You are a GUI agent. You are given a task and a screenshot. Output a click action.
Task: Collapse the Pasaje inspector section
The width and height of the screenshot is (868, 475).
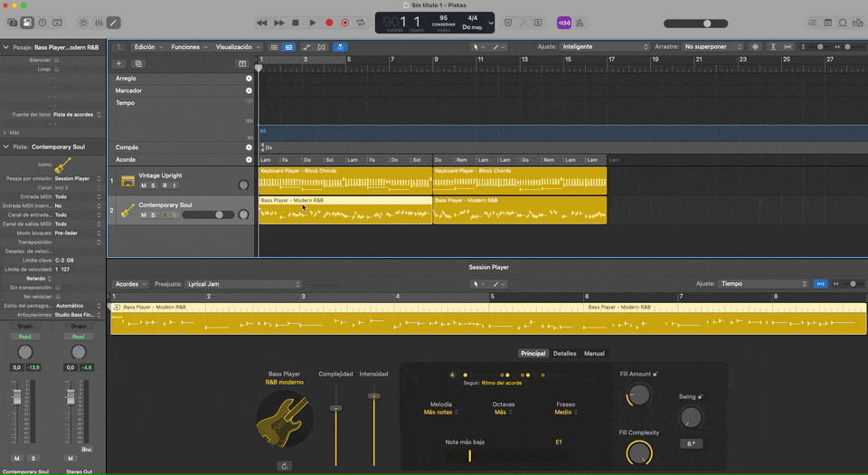click(6, 47)
